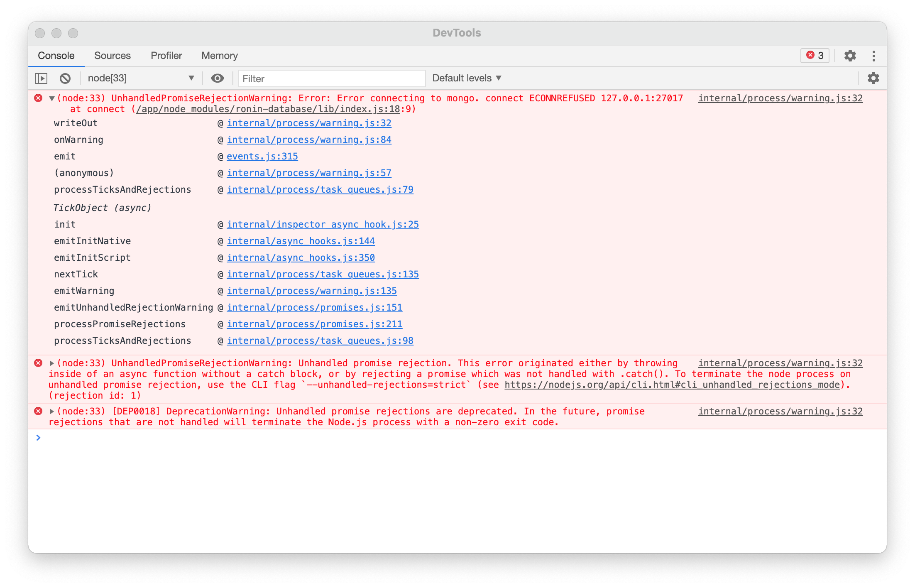Open the three-dot customize menu
Viewport: 915px width, 588px height.
coord(873,56)
